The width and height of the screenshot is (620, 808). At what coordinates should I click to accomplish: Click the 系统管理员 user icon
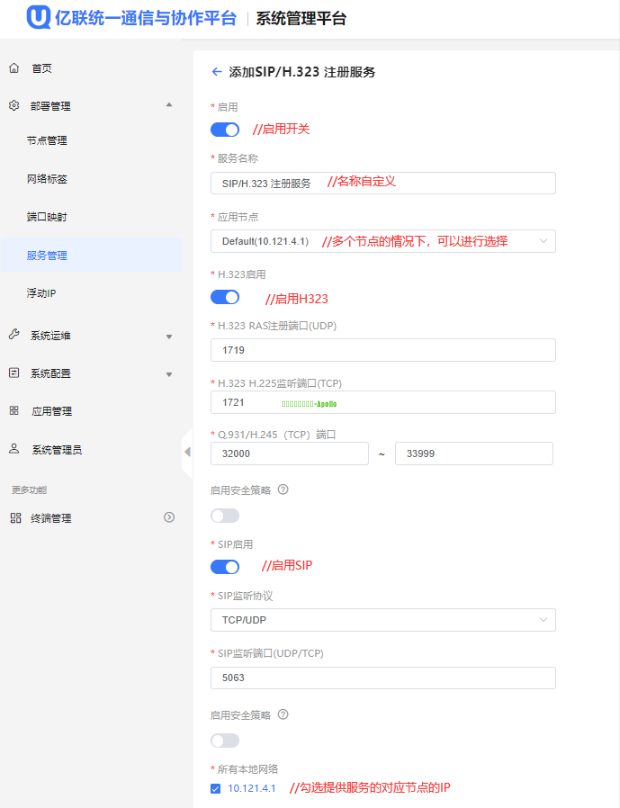[14, 449]
